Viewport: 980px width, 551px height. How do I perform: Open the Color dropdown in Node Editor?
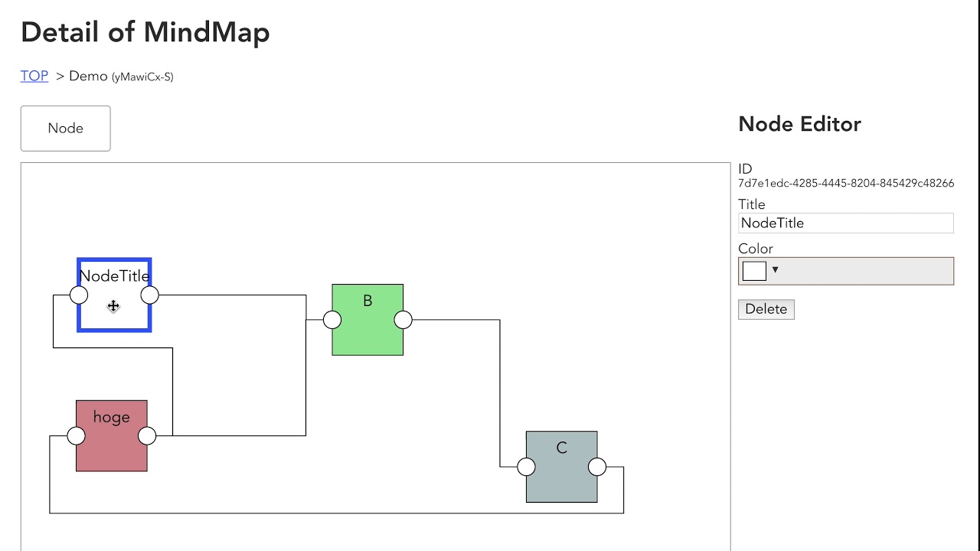[845, 271]
